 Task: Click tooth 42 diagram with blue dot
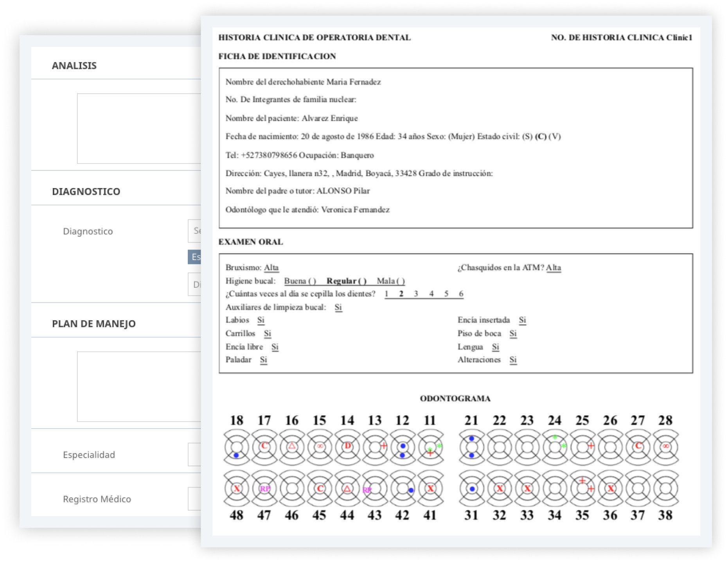point(403,488)
